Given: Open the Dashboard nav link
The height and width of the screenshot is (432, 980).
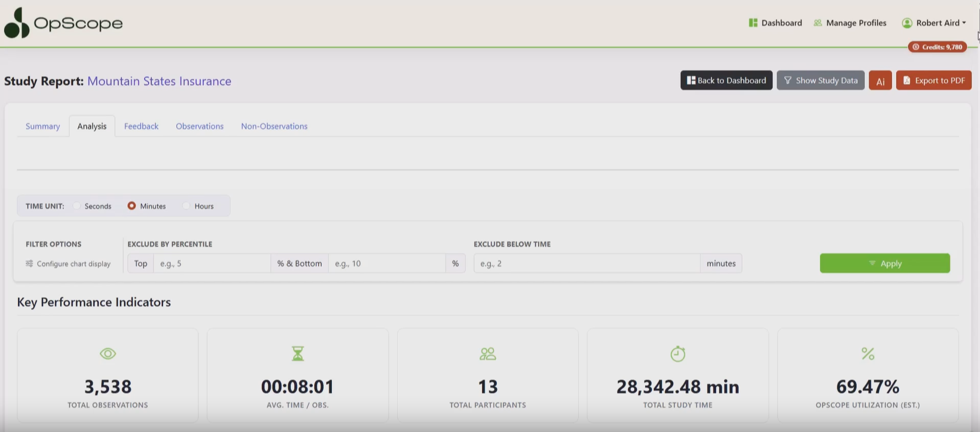Looking at the screenshot, I should (x=775, y=23).
